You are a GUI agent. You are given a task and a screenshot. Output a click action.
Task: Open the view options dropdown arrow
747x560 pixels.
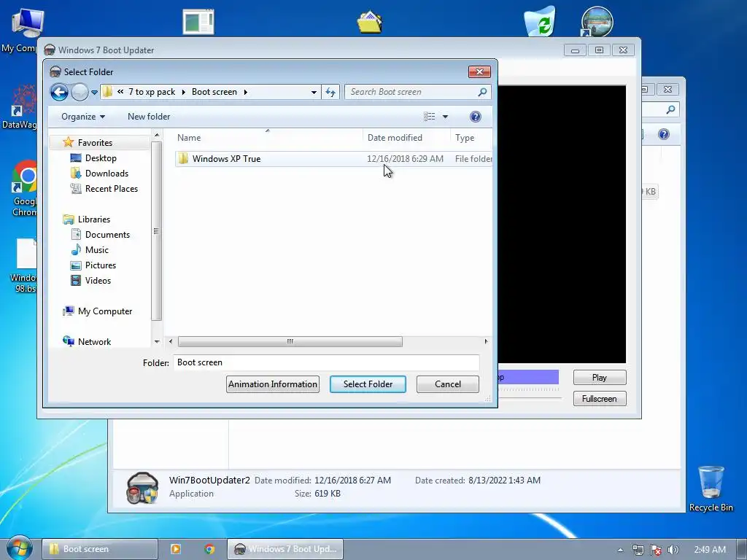click(445, 117)
